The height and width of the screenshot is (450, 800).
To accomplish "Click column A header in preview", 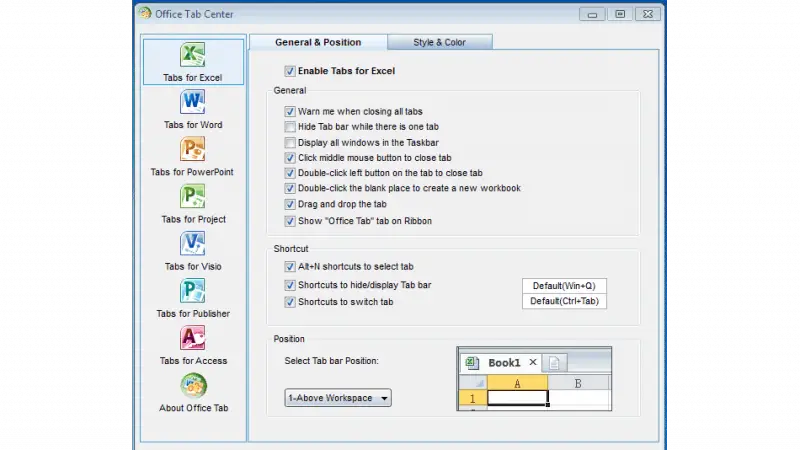I will click(517, 383).
